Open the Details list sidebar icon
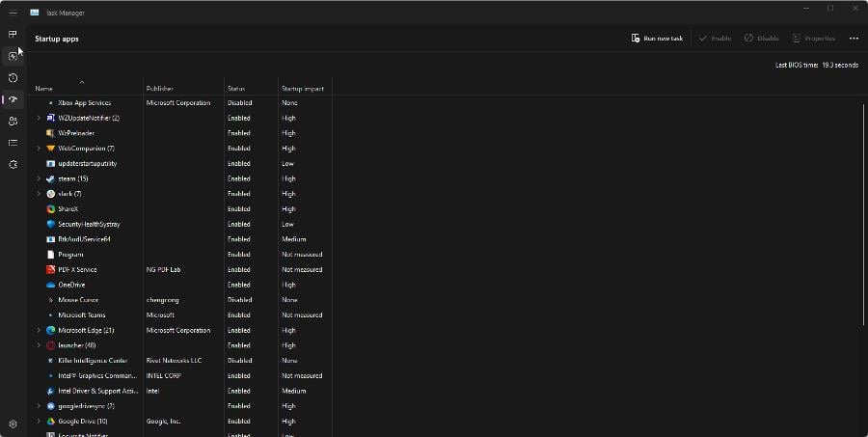Viewport: 868px width, 437px height. point(13,143)
